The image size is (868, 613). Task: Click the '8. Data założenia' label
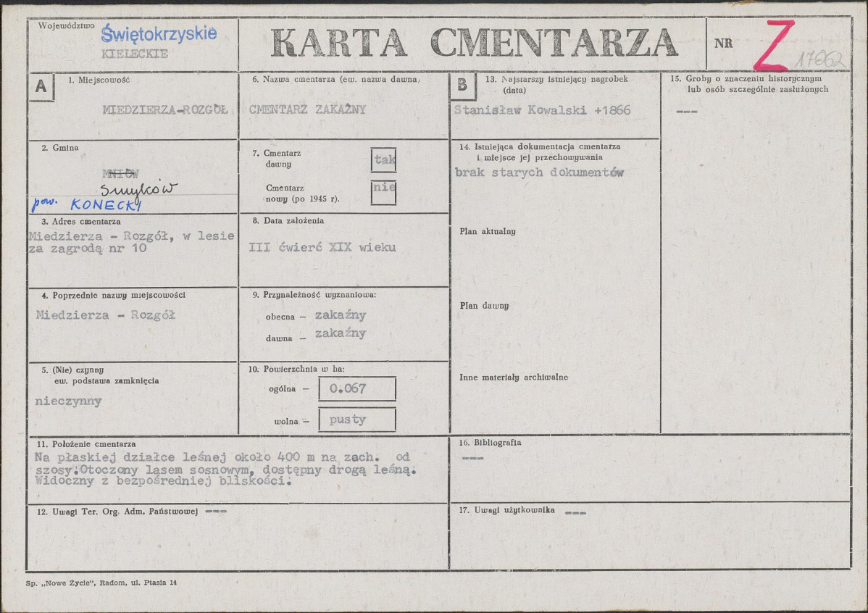[288, 221]
